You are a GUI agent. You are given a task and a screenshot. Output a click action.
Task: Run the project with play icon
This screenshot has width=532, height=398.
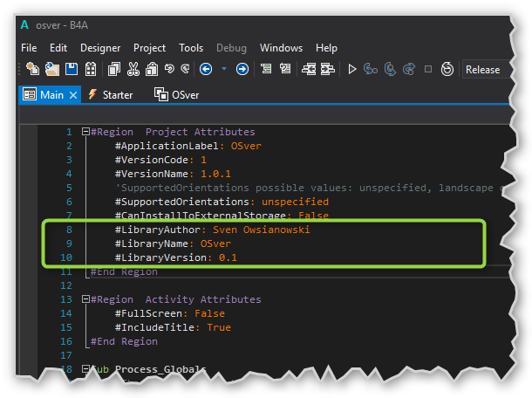coord(352,69)
